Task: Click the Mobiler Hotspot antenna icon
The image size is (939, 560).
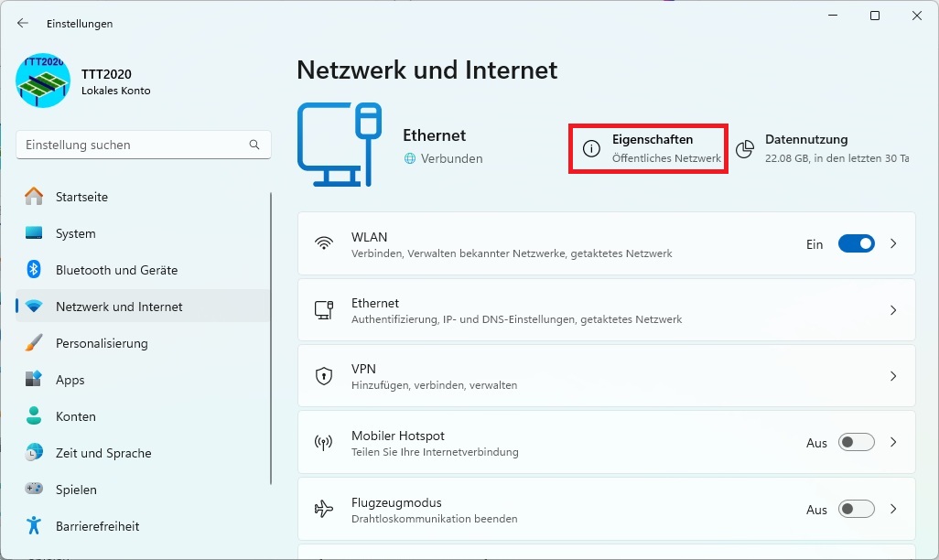Action: (x=324, y=443)
